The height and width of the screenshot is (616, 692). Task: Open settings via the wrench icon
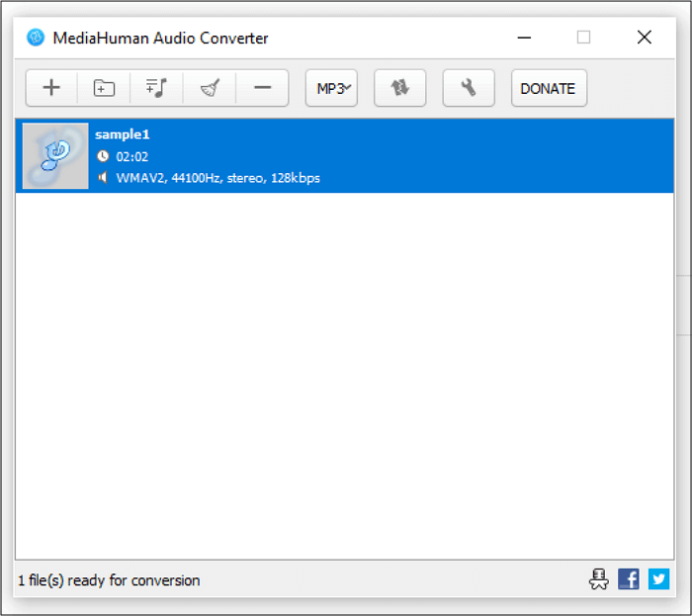point(469,88)
